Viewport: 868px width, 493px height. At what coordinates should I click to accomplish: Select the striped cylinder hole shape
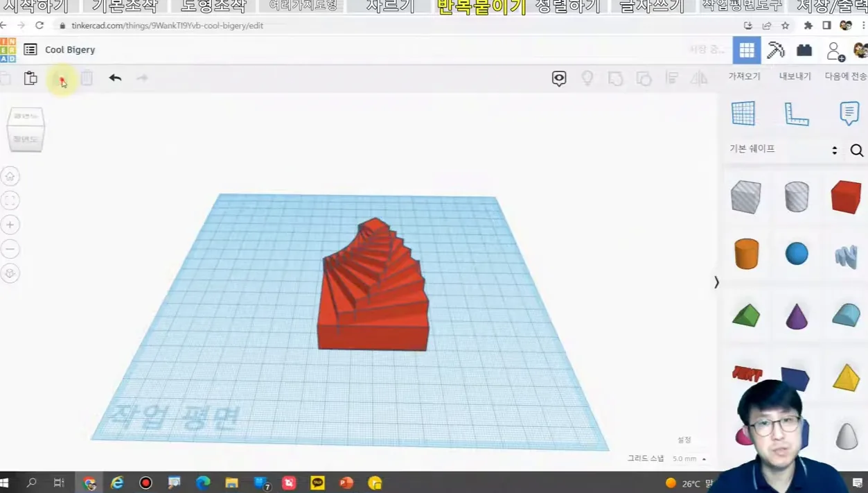pos(797,197)
